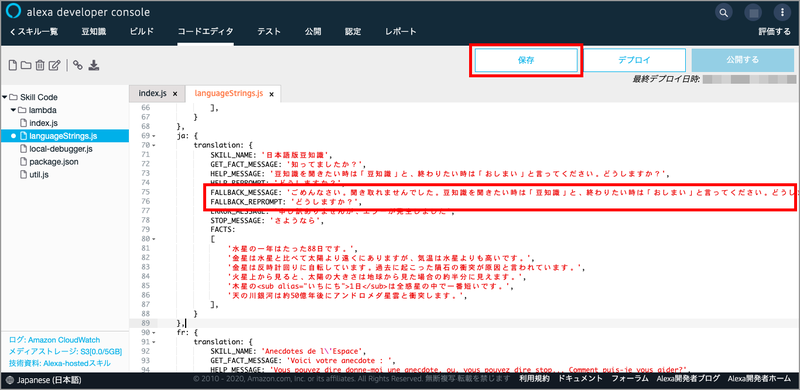Click the French SKILL_NAME 'Anecdotes de l'Espace' line
This screenshot has height=390, width=800.
288,351
